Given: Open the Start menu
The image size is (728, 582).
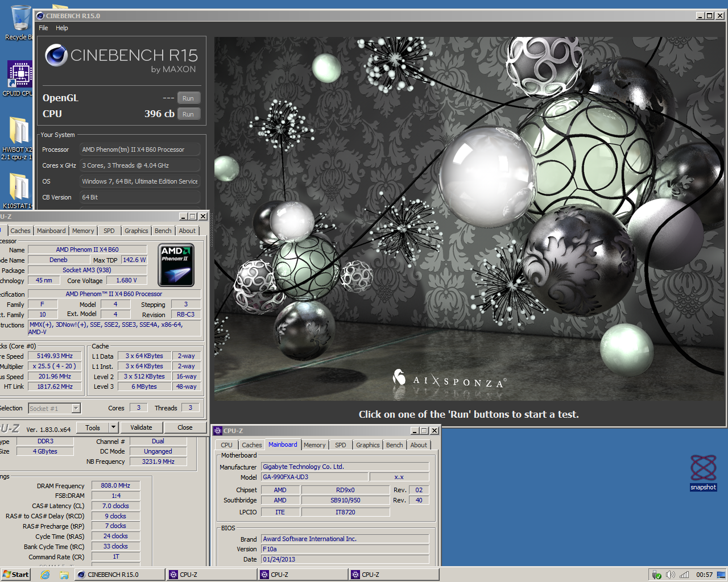Looking at the screenshot, I should (16, 575).
